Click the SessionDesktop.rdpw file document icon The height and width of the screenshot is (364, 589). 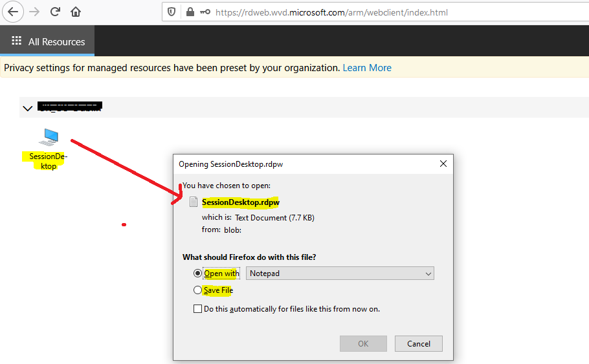[x=194, y=202]
